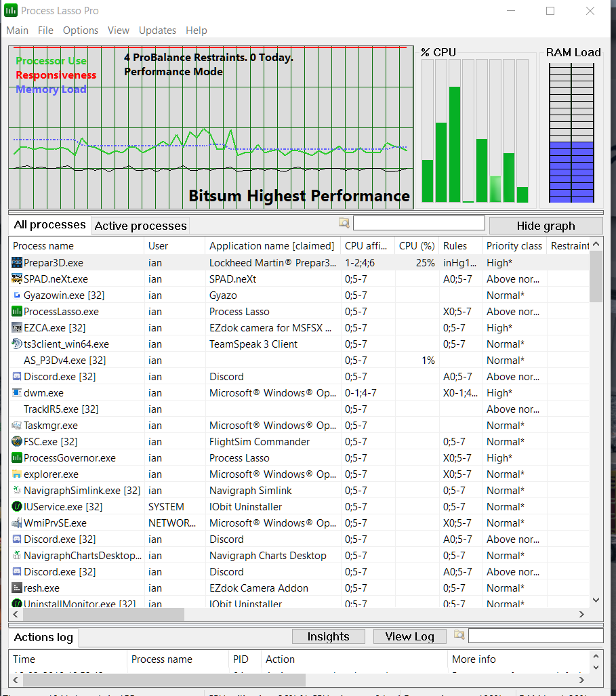
Task: Click the process list vertical scrollbar thumb
Action: tap(596, 276)
